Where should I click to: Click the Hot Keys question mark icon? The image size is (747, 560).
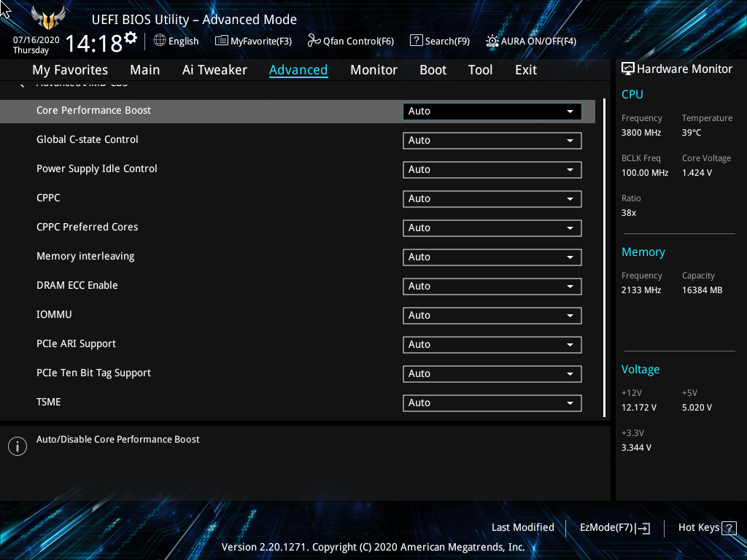pos(729,528)
